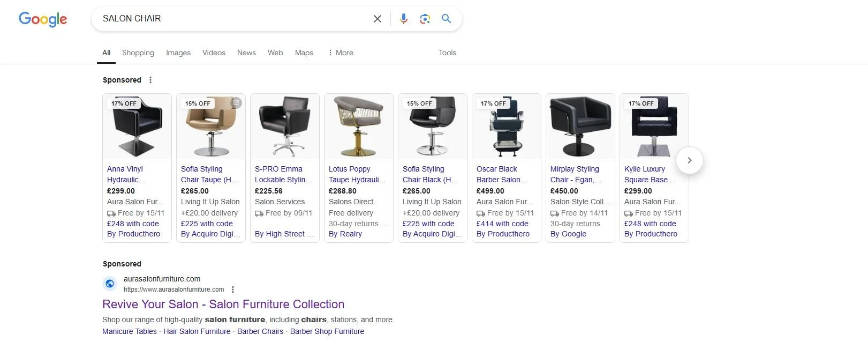
Task: Click By Realry under Lotus Poppy
Action: coord(345,234)
